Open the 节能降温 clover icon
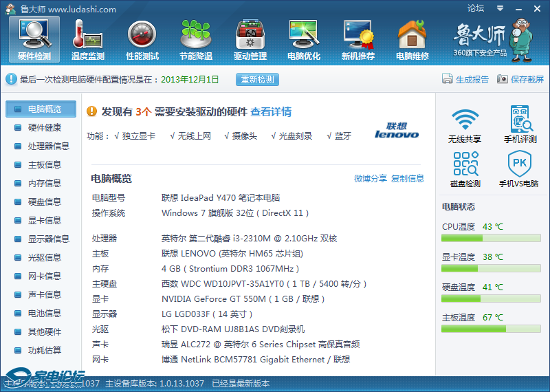Screen dimensions: 550x392 (x=196, y=39)
